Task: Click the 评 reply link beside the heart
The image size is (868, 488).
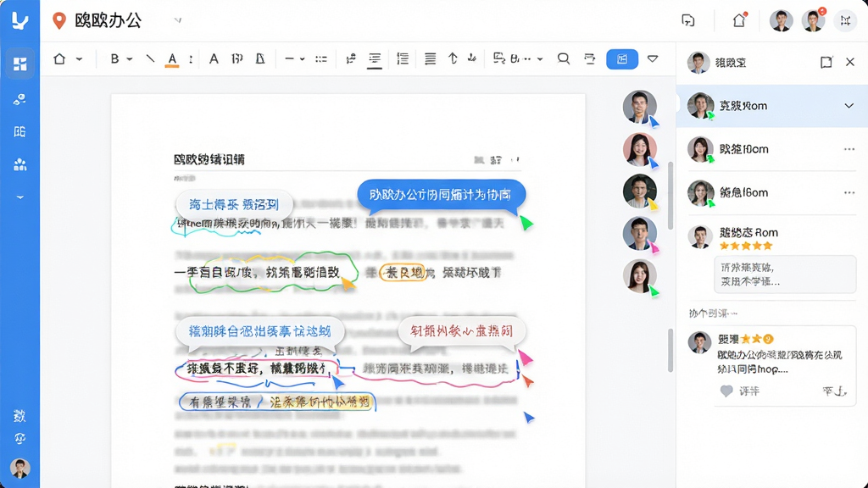Action: coord(749,391)
